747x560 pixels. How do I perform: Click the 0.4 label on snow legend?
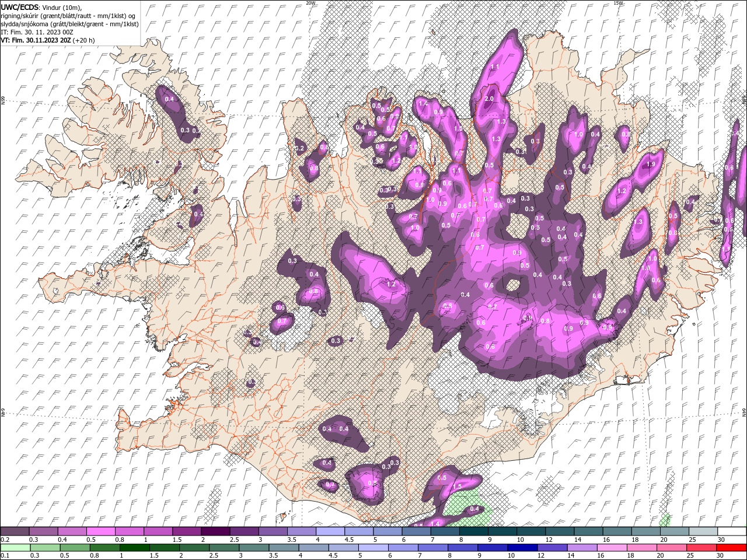point(62,540)
